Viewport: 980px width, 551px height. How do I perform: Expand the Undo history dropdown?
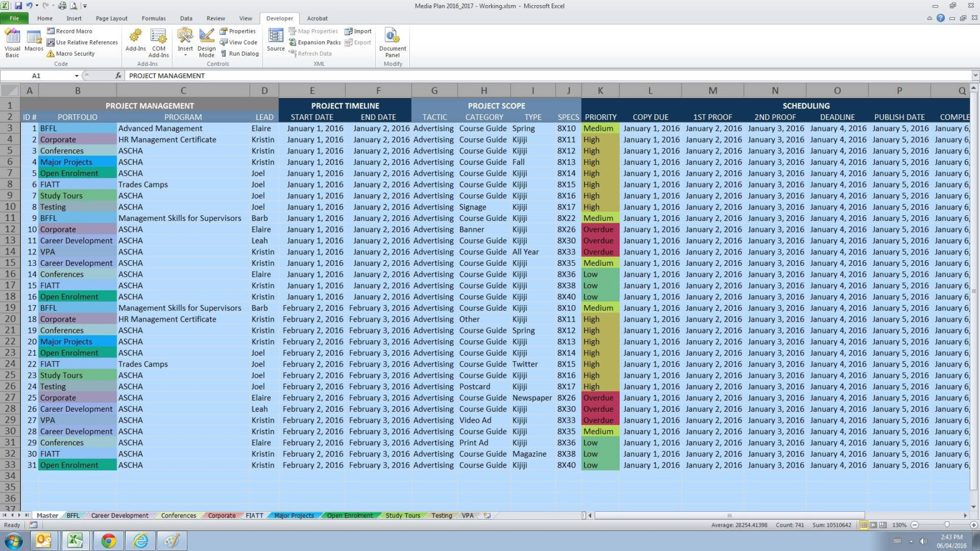click(38, 6)
